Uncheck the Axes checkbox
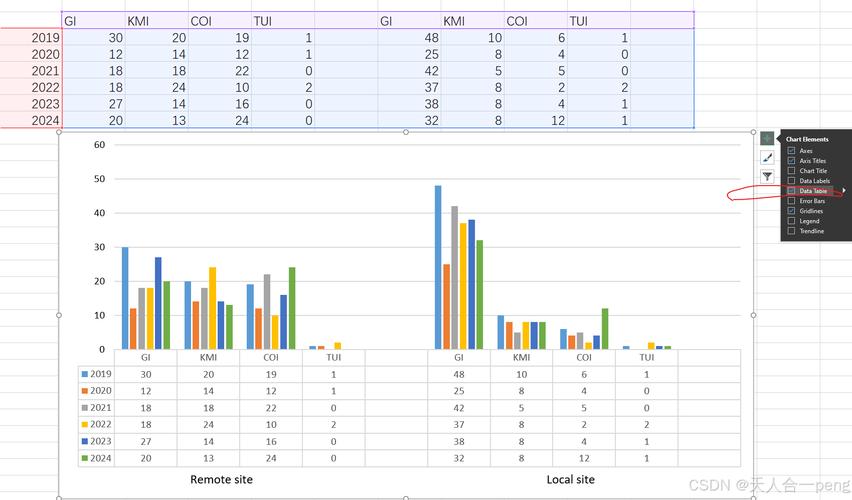The height and width of the screenshot is (500, 852). pos(792,151)
